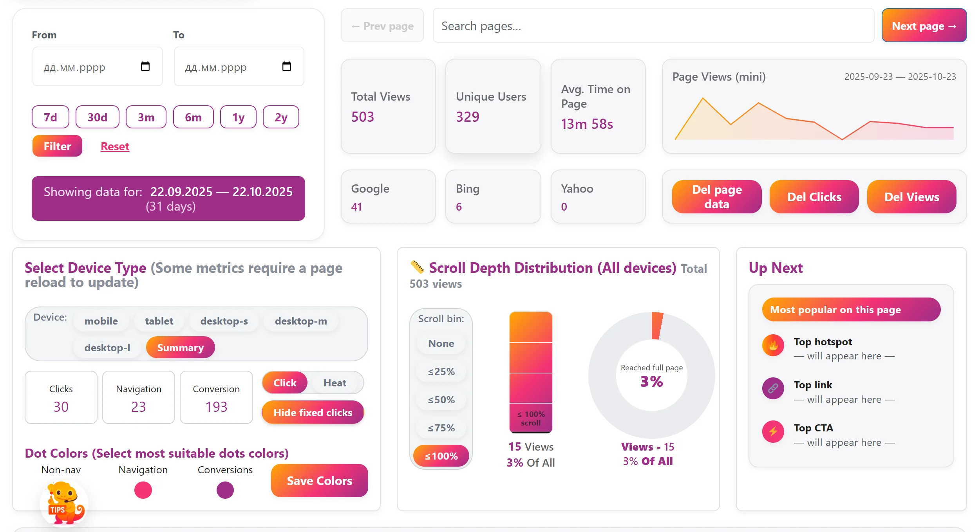
Task: Select the 1y date range preset
Action: 238,117
